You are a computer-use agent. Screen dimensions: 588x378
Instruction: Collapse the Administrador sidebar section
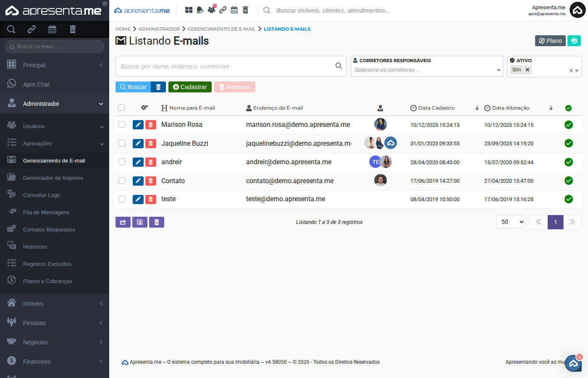click(x=55, y=103)
